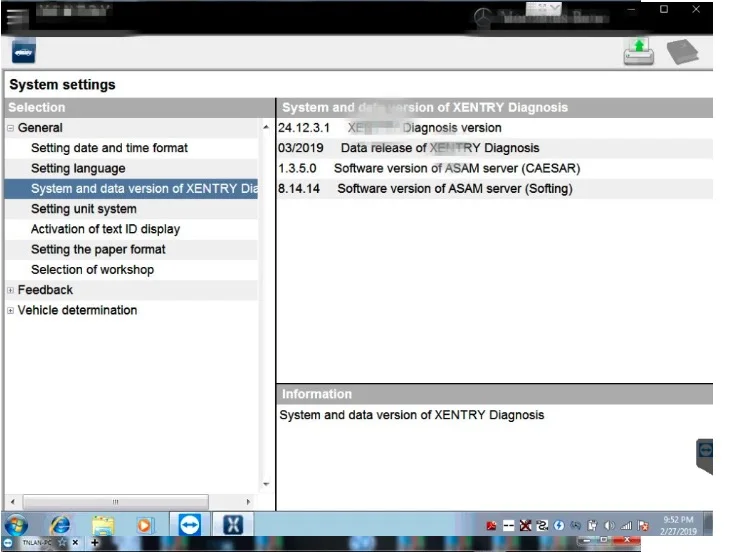Add a new session tab with plus
This screenshot has height=552, width=736.
click(94, 543)
